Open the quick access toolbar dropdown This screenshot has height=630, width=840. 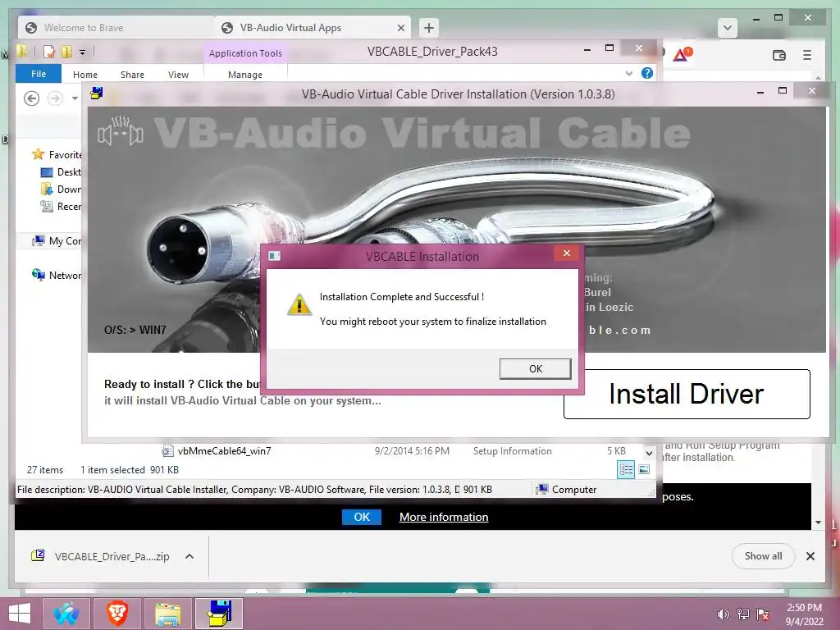pos(83,52)
